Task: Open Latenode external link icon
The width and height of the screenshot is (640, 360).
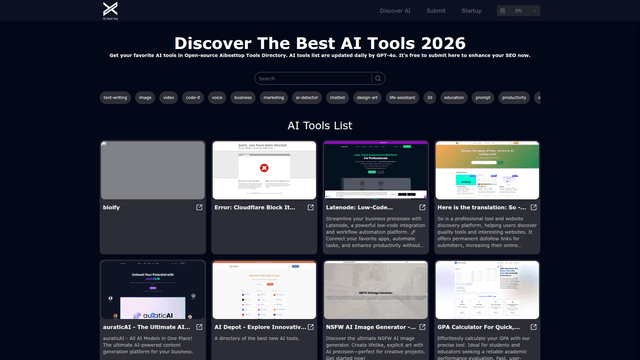Action: 422,207
